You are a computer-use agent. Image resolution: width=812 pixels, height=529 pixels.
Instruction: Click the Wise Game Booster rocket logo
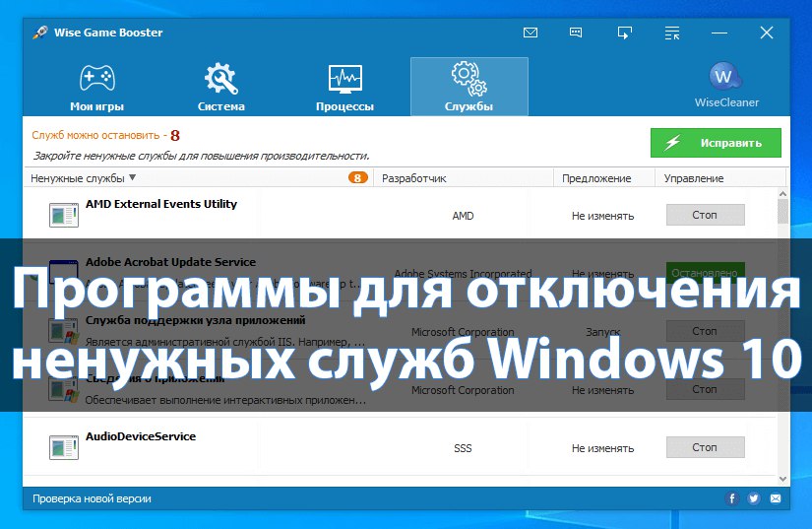point(40,33)
